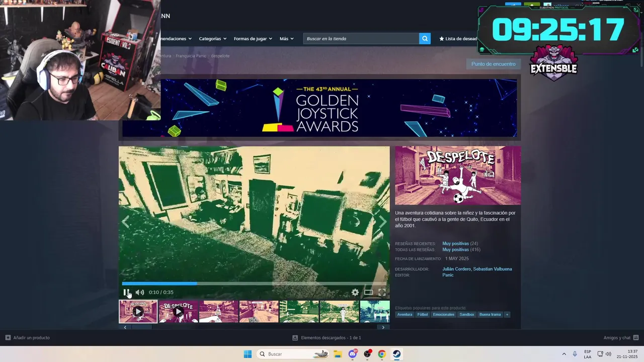Open third screenshot thumbnail with white figure
Screen dimensions: 644x362
218,311
